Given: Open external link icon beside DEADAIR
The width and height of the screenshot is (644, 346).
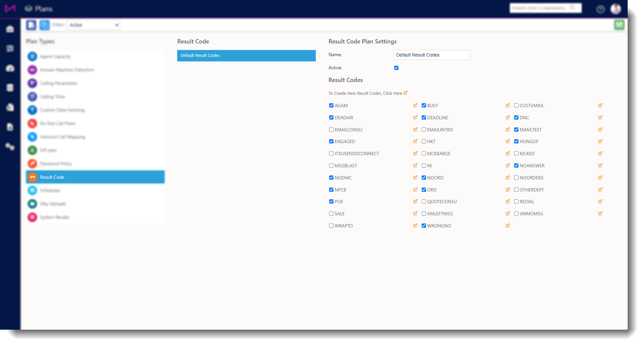Looking at the screenshot, I should (x=415, y=117).
